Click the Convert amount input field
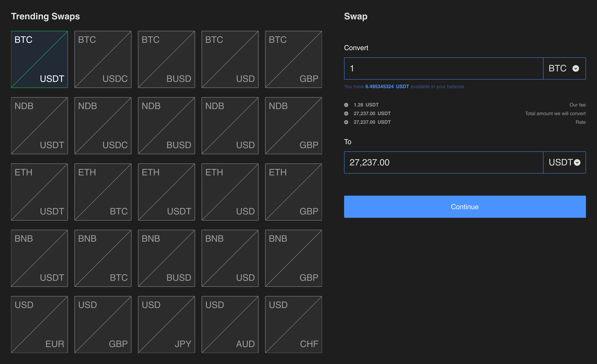This screenshot has width=597, height=364. pos(443,68)
